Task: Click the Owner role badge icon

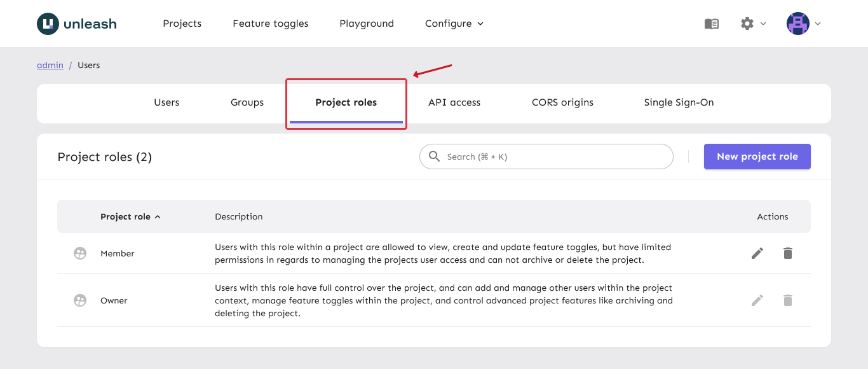Action: point(80,300)
